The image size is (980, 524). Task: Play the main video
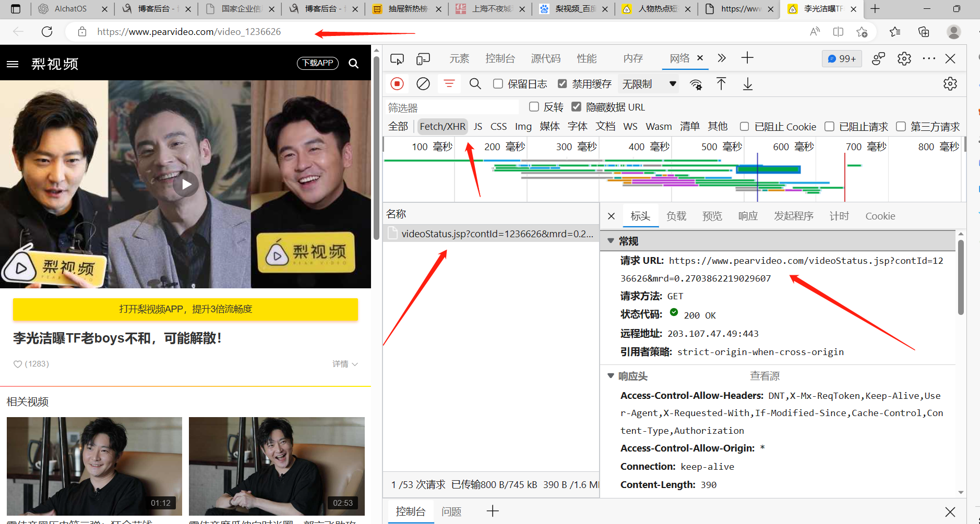click(x=186, y=184)
